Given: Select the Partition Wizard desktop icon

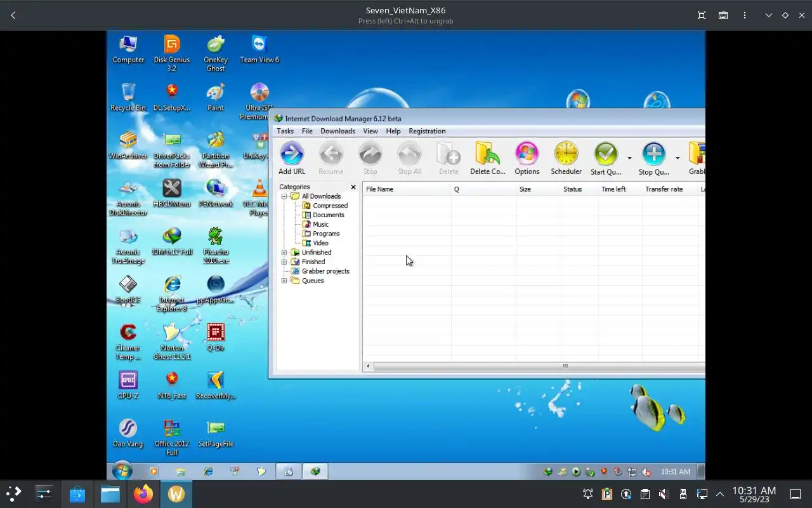Looking at the screenshot, I should point(216,149).
